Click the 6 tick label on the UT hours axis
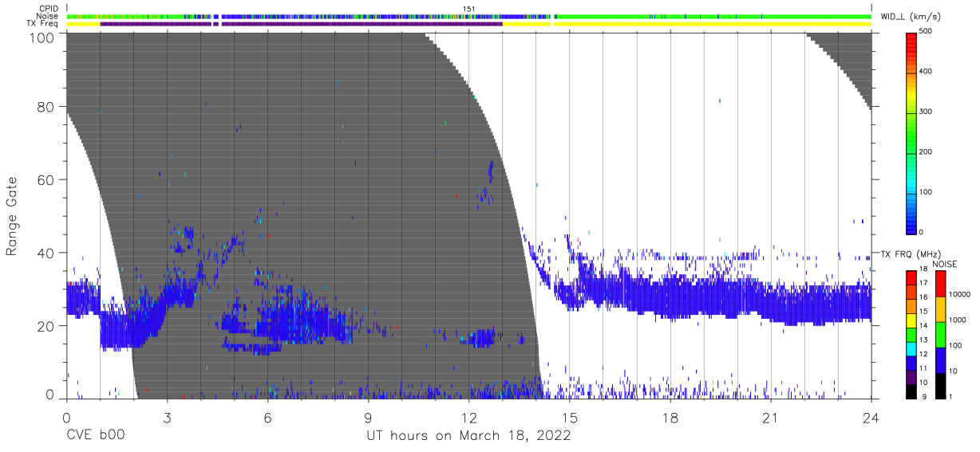This screenshot has height=452, width=980. tap(267, 417)
